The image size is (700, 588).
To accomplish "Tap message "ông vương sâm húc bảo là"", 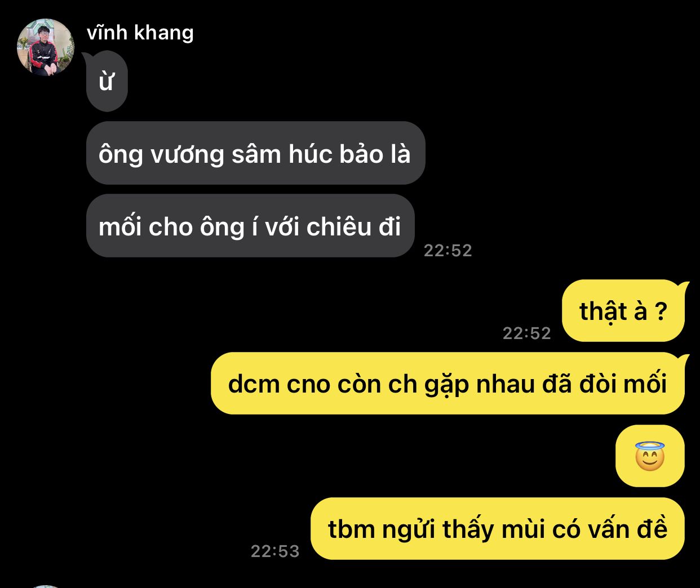I will 255,153.
